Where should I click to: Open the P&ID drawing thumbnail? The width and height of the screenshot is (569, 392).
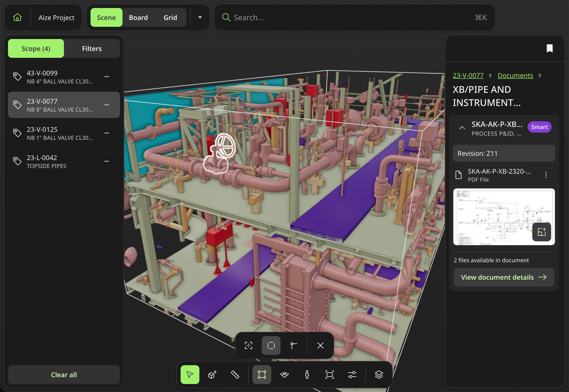[x=504, y=217]
